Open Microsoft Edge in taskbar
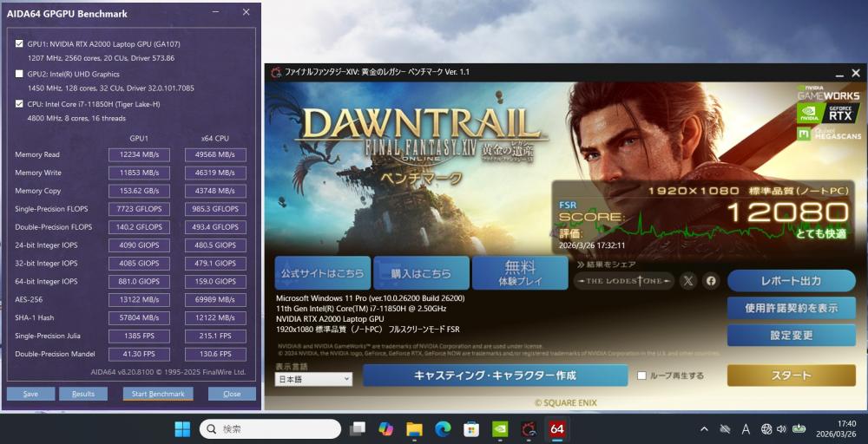Screen dimensions: 868x444 tap(443, 428)
